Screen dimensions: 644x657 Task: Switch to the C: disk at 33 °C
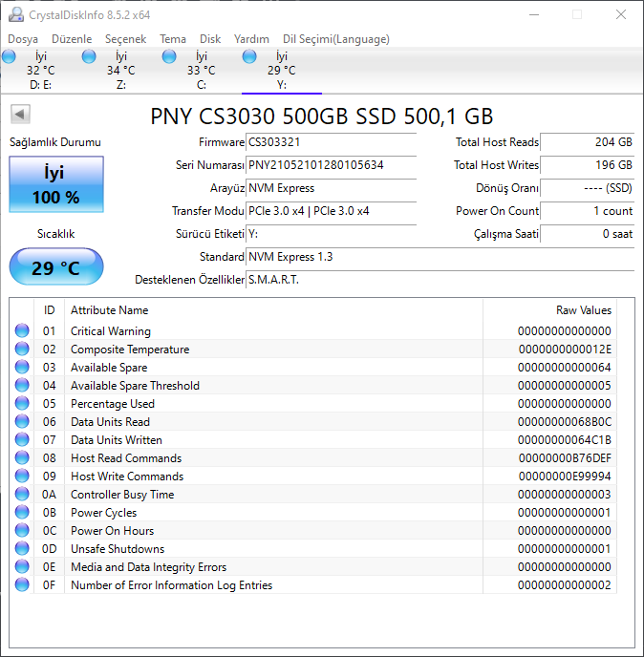click(202, 71)
